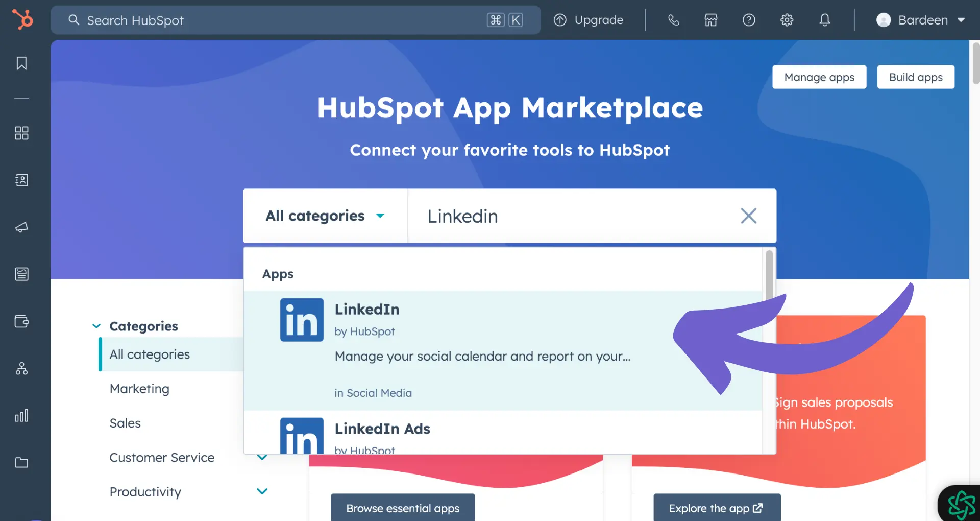Open the Bardeen assistant icon
This screenshot has height=521, width=980.
point(961,504)
